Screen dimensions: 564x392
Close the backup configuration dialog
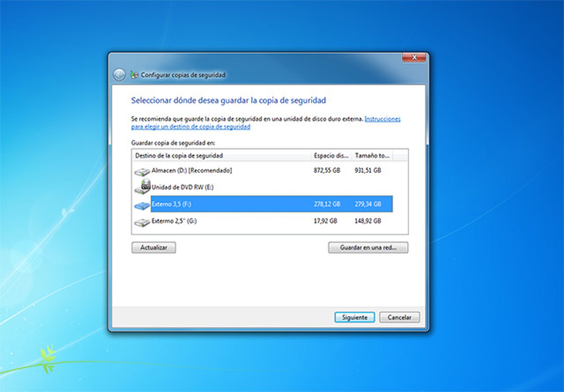(414, 57)
